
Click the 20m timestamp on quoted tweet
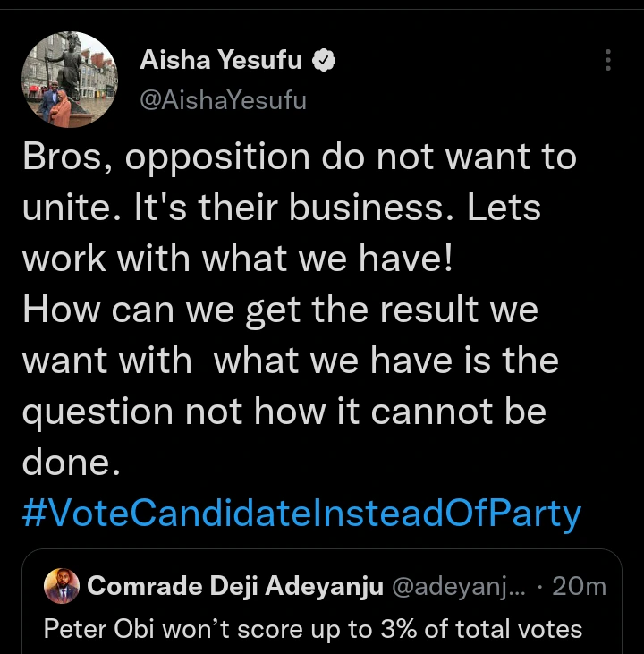(x=580, y=587)
